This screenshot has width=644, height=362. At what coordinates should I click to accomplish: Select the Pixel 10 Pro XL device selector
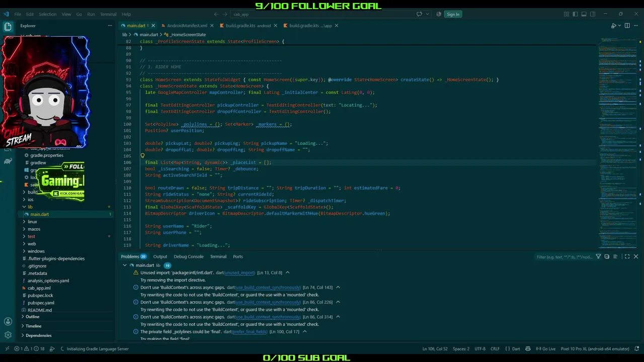point(595,348)
